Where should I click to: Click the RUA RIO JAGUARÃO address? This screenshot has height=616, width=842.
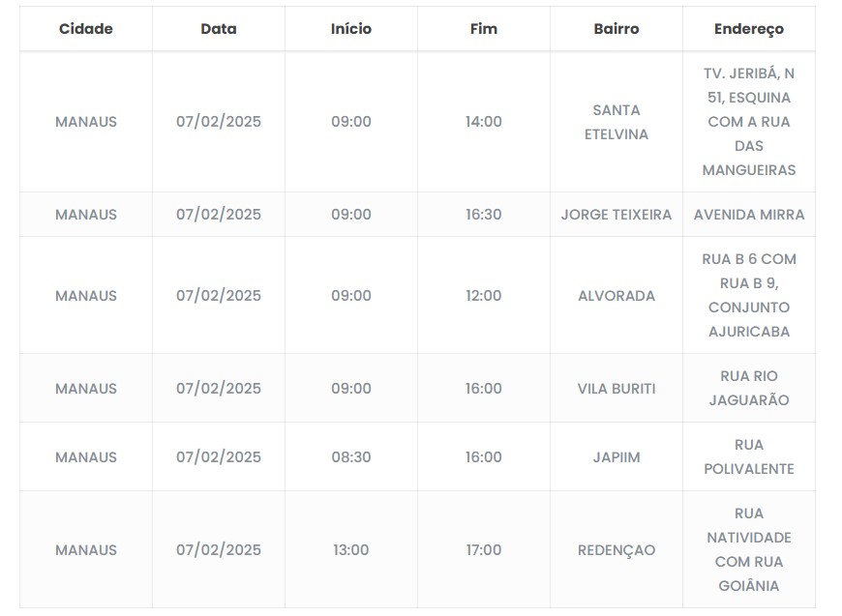coord(749,389)
